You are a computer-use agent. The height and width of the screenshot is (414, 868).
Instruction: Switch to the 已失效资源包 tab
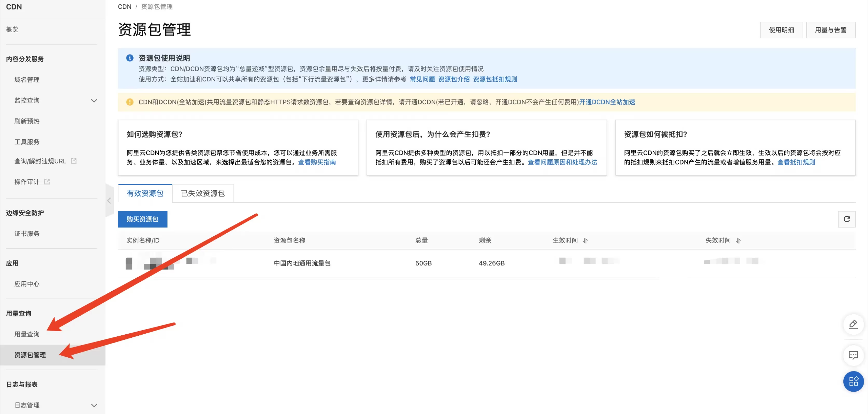point(203,193)
